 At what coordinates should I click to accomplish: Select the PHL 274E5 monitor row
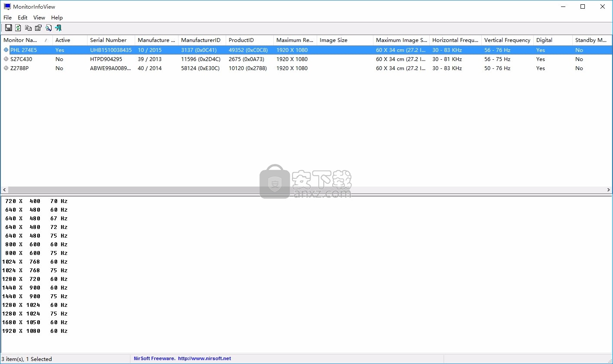tap(306, 50)
